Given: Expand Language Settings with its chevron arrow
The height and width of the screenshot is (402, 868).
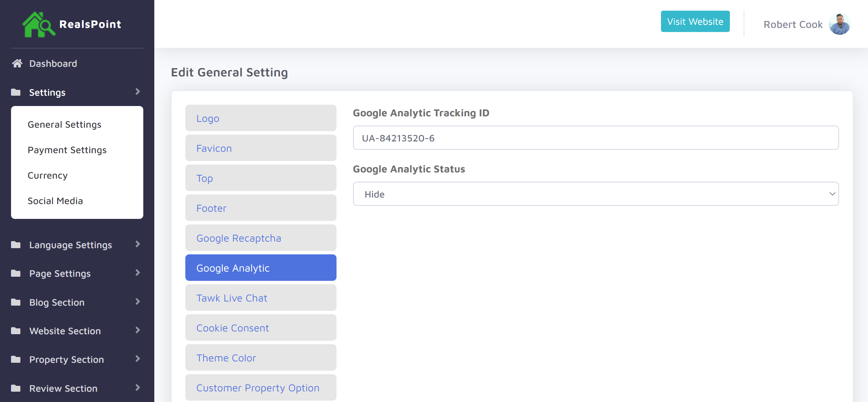Looking at the screenshot, I should tap(138, 244).
